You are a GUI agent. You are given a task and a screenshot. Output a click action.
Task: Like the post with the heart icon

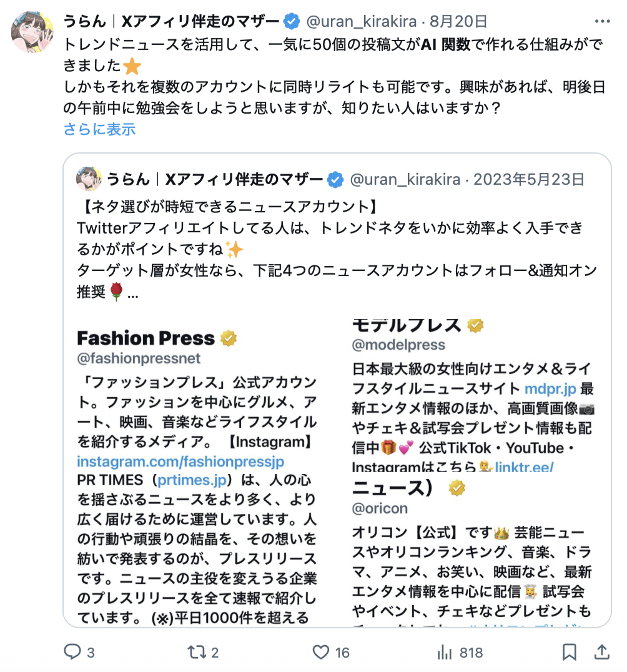point(321,653)
